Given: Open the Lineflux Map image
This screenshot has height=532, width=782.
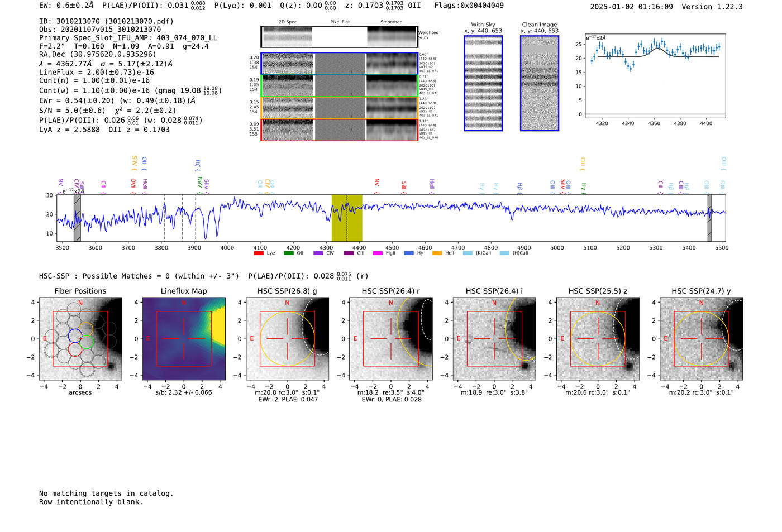Looking at the screenshot, I should 184,339.
